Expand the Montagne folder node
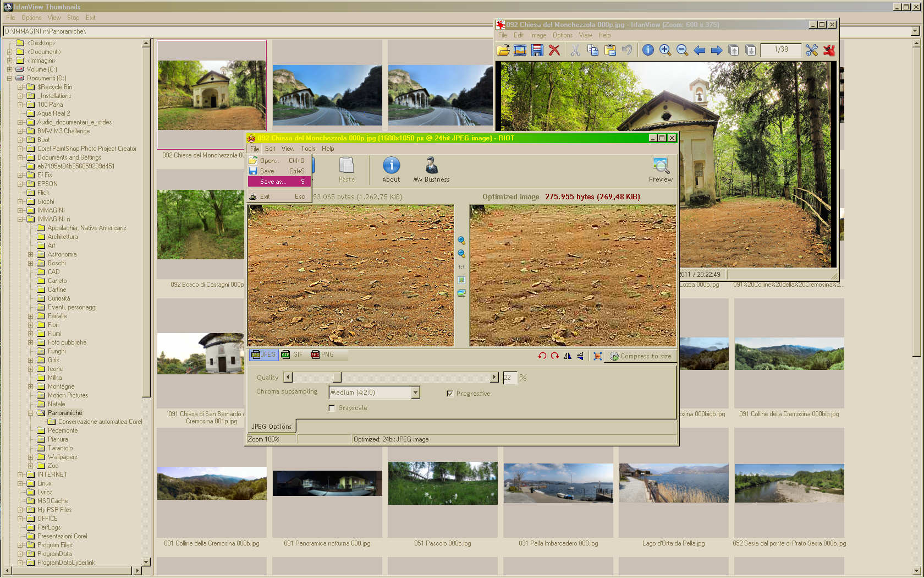This screenshot has width=924, height=578. coord(31,386)
